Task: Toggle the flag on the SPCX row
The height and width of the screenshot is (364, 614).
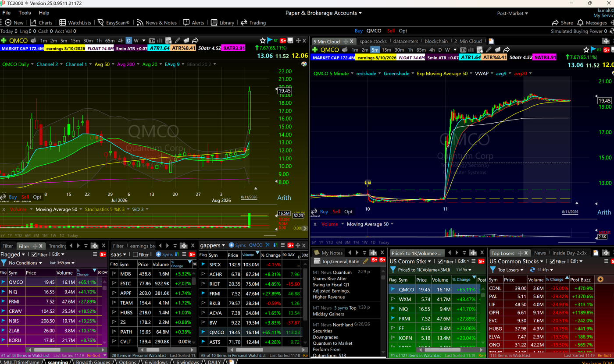Action: point(203,265)
